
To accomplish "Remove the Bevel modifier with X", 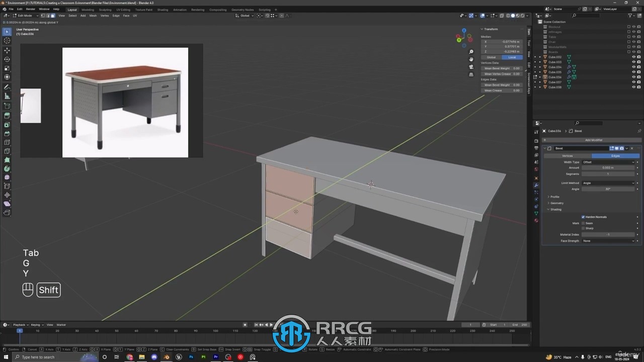I will 632,148.
